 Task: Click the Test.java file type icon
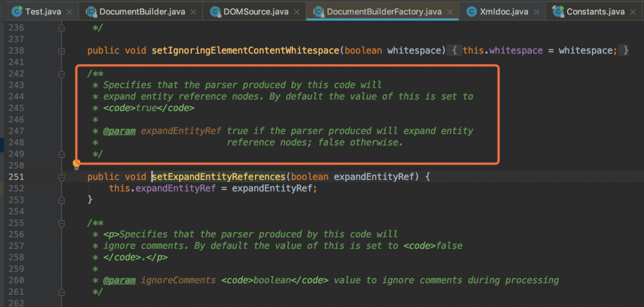pos(14,11)
